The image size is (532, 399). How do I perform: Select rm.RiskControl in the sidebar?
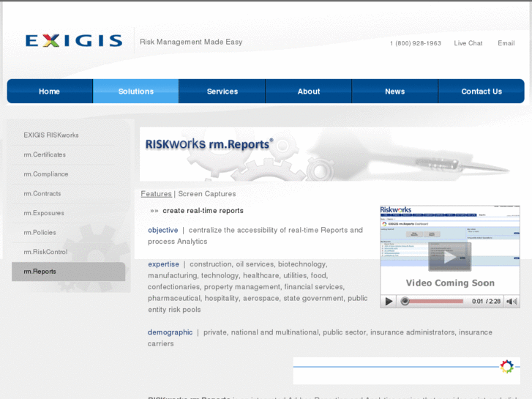45,252
